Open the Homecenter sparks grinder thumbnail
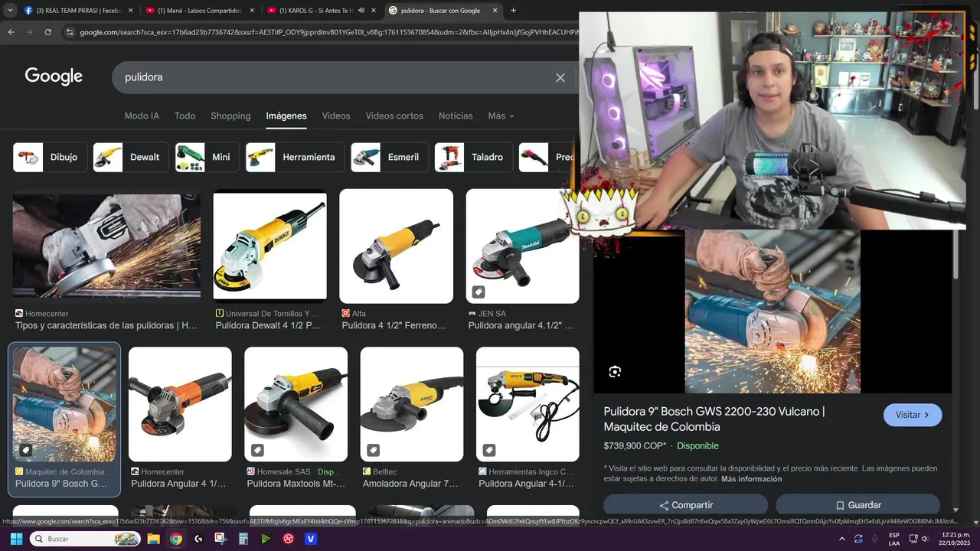The width and height of the screenshot is (980, 551). point(106,246)
